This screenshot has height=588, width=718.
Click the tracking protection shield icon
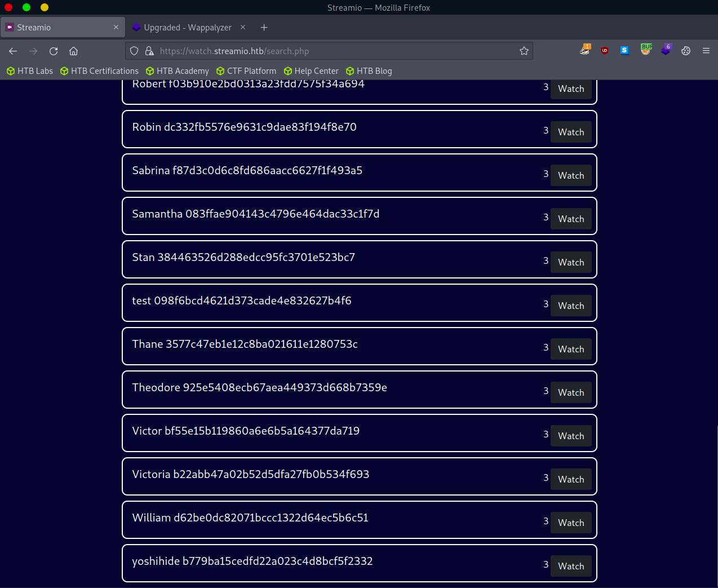[x=134, y=51]
